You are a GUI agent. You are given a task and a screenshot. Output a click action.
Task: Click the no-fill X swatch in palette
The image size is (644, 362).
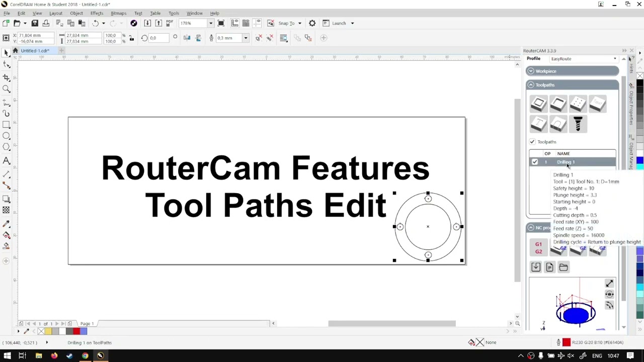coord(640,76)
